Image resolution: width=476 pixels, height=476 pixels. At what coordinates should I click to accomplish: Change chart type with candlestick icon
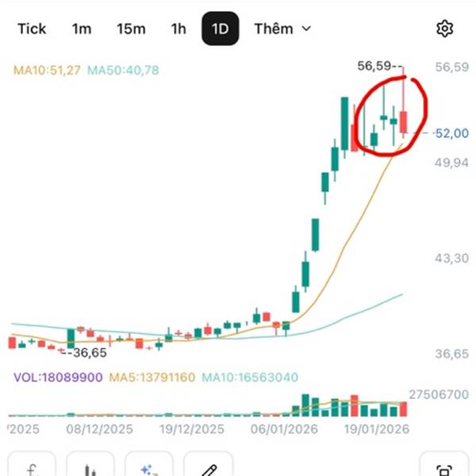90,468
